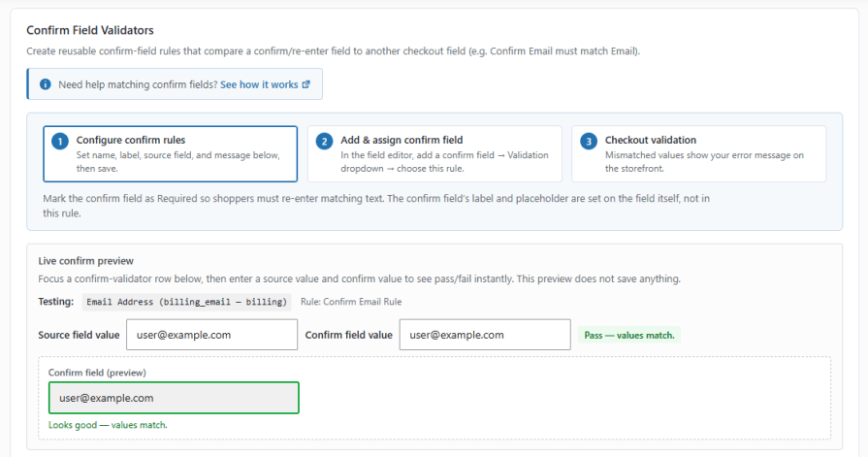Viewport: 868px width, 457px height.
Task: Click the Confirm field value label
Action: (x=349, y=335)
